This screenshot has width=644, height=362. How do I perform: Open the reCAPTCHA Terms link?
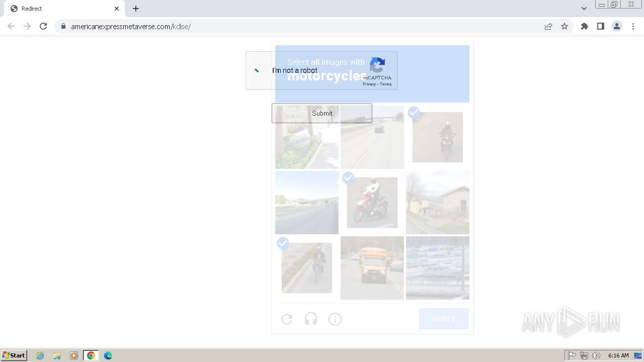click(x=386, y=84)
